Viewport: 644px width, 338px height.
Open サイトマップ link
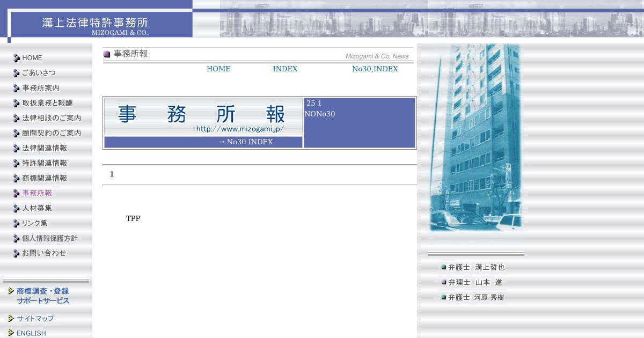coord(35,319)
